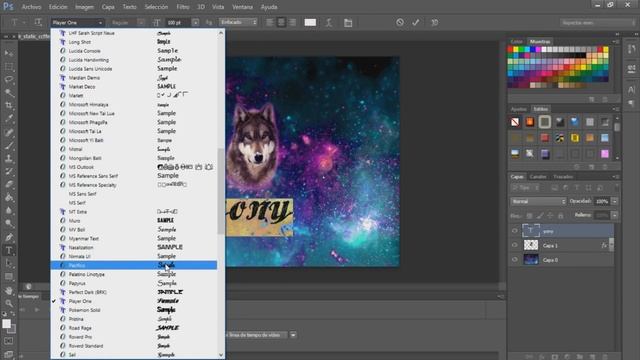Viewport: 640px width, 360px height.
Task: Select the Healing Brush tool
Action: (x=9, y=132)
